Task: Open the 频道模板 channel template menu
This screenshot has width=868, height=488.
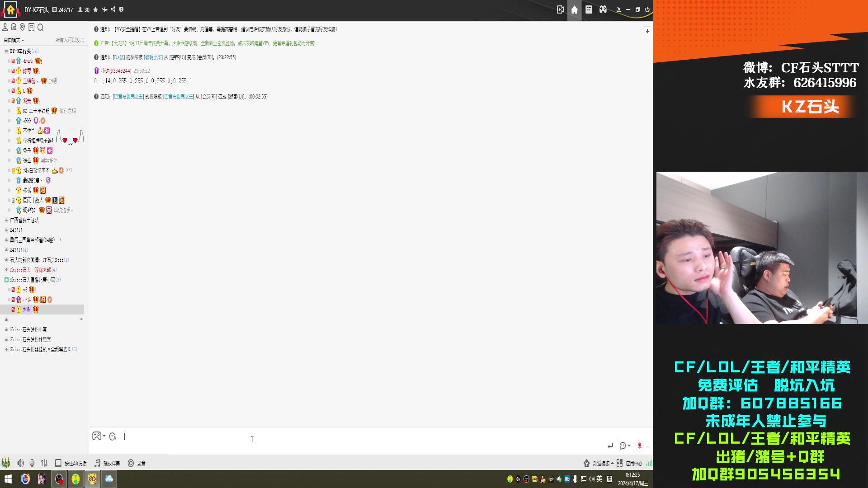Action: 600,463
